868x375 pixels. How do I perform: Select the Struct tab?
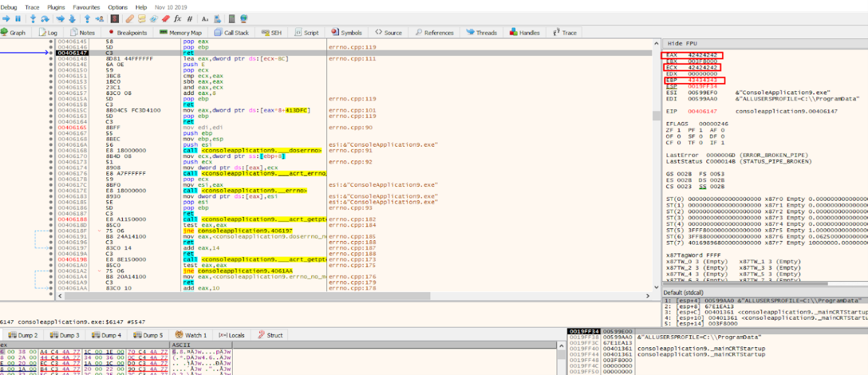coord(270,335)
